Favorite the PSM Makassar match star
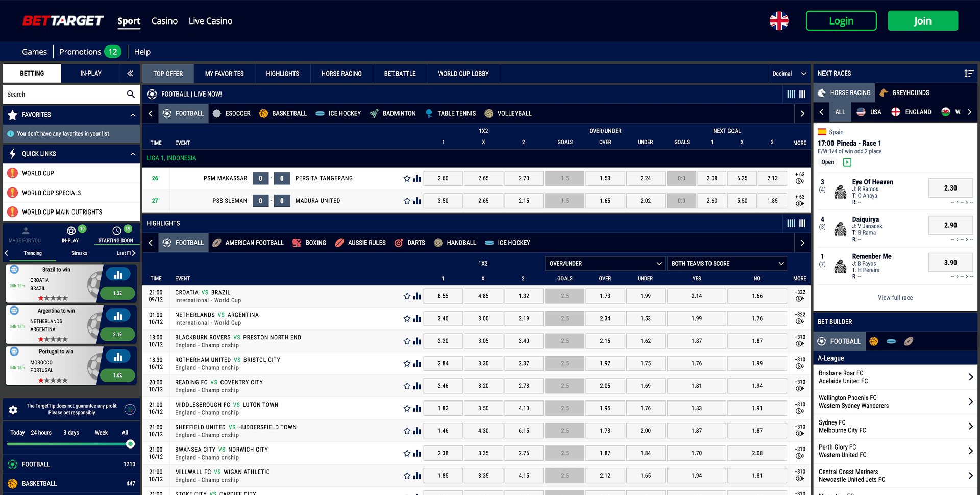 pyautogui.click(x=407, y=178)
